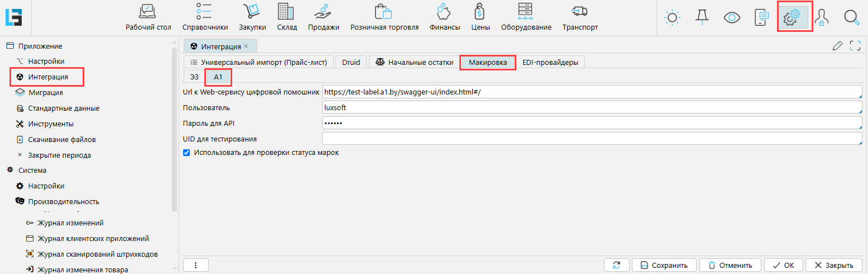The image size is (868, 274).
Task: Click the Сохранить button
Action: click(664, 265)
